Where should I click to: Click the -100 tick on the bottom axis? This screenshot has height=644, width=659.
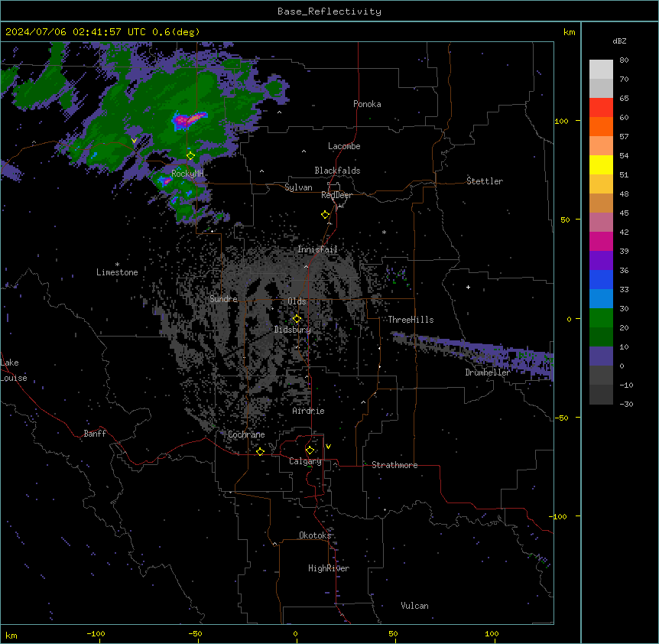96,633
